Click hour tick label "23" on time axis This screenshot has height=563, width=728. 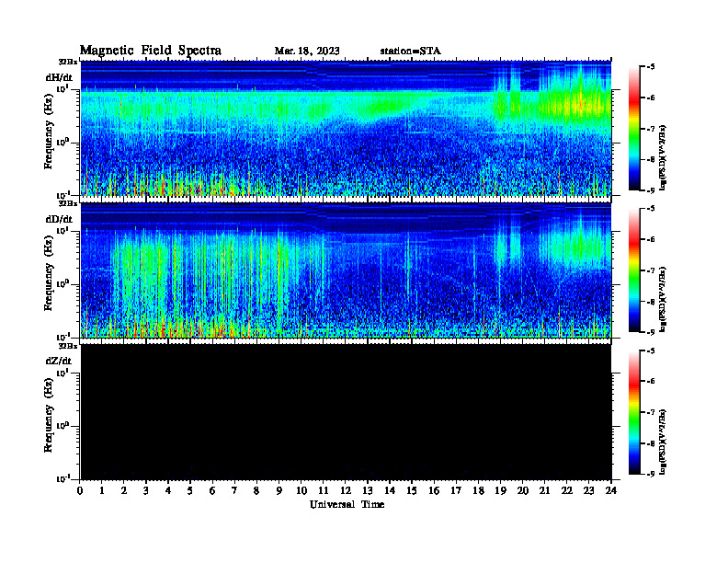589,491
